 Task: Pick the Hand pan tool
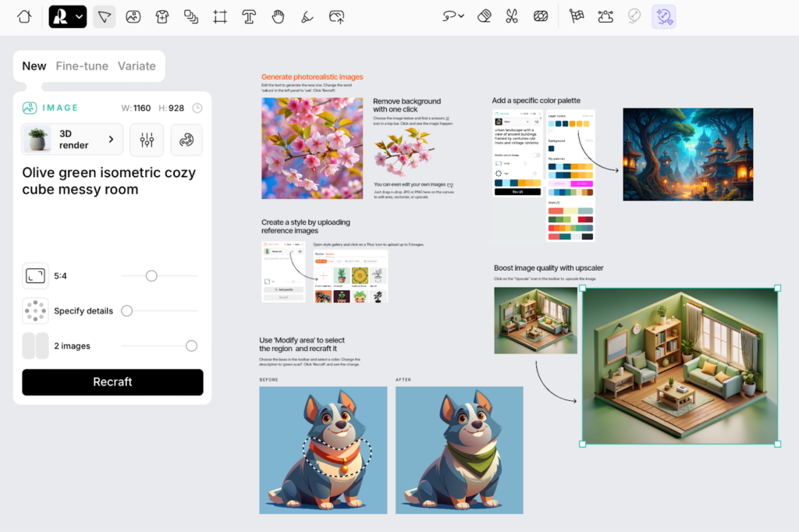[278, 16]
